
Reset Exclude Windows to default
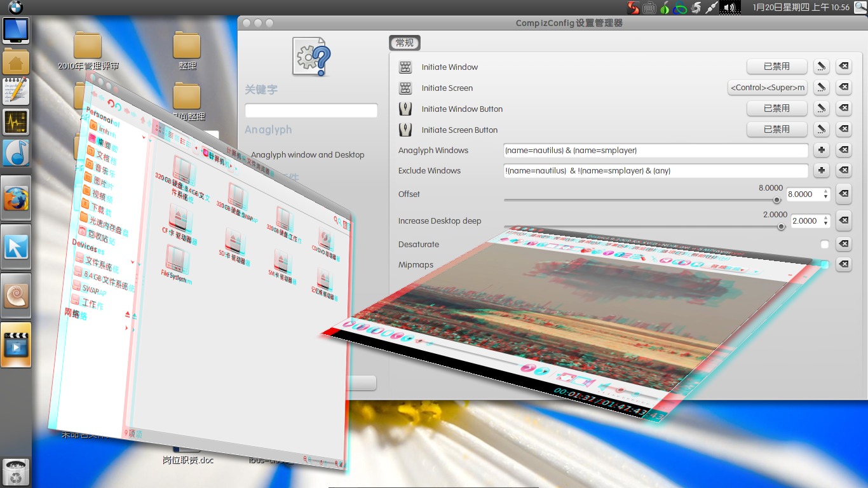(844, 170)
